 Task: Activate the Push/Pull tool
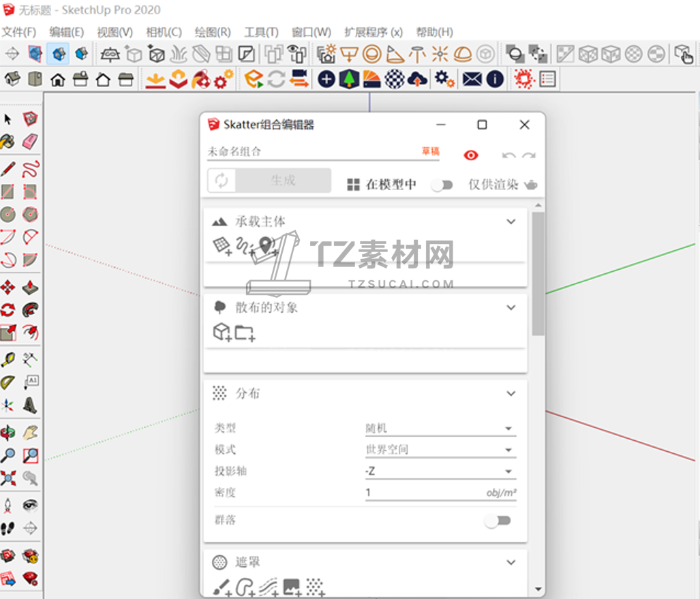pos(30,288)
